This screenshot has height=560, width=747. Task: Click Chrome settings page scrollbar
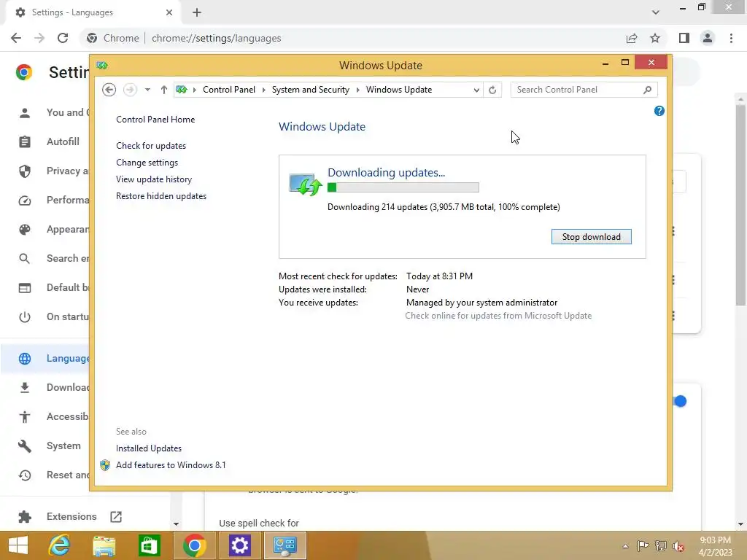[740, 205]
